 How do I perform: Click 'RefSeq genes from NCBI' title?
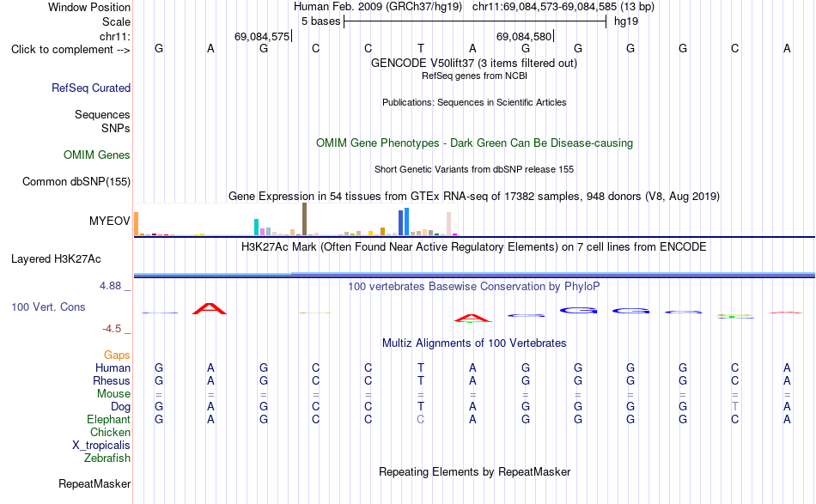[x=475, y=76]
